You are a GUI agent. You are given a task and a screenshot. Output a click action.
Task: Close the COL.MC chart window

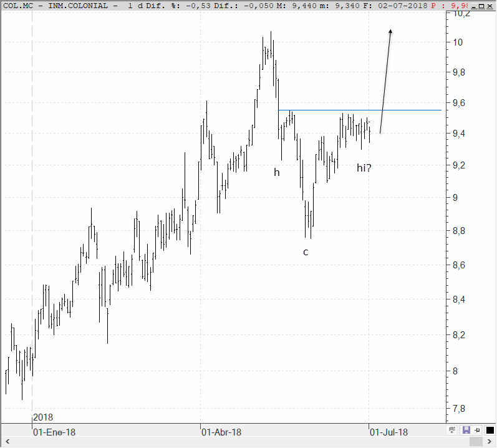[490, 6]
